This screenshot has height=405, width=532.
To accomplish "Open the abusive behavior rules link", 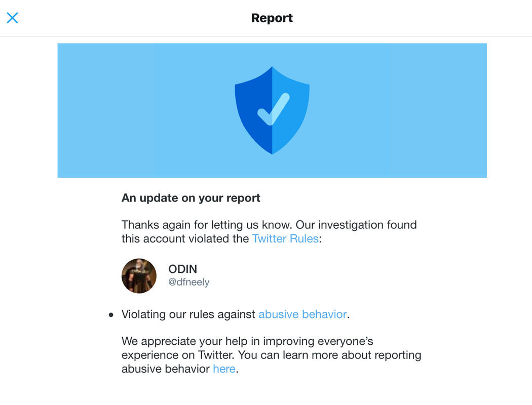I will click(x=302, y=314).
